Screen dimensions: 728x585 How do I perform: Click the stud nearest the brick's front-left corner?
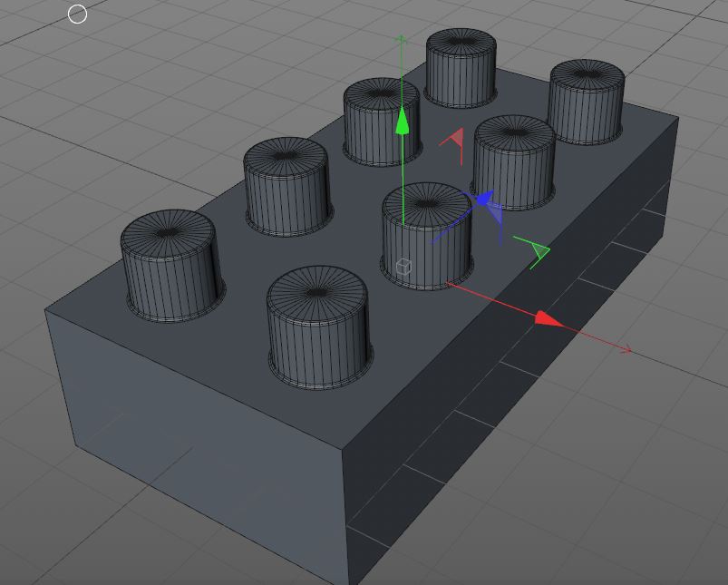[173, 266]
